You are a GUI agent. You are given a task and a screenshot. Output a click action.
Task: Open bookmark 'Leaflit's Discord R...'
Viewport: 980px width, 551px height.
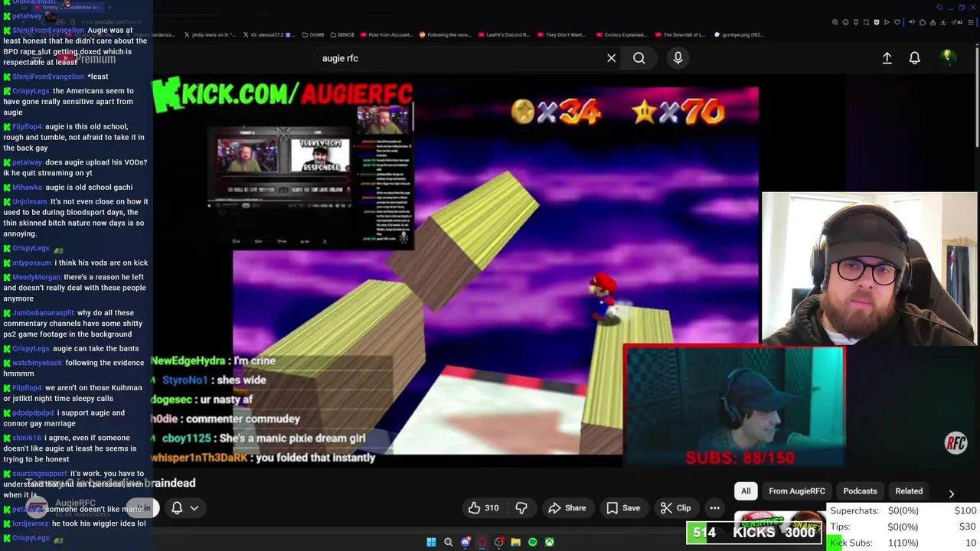click(x=504, y=34)
